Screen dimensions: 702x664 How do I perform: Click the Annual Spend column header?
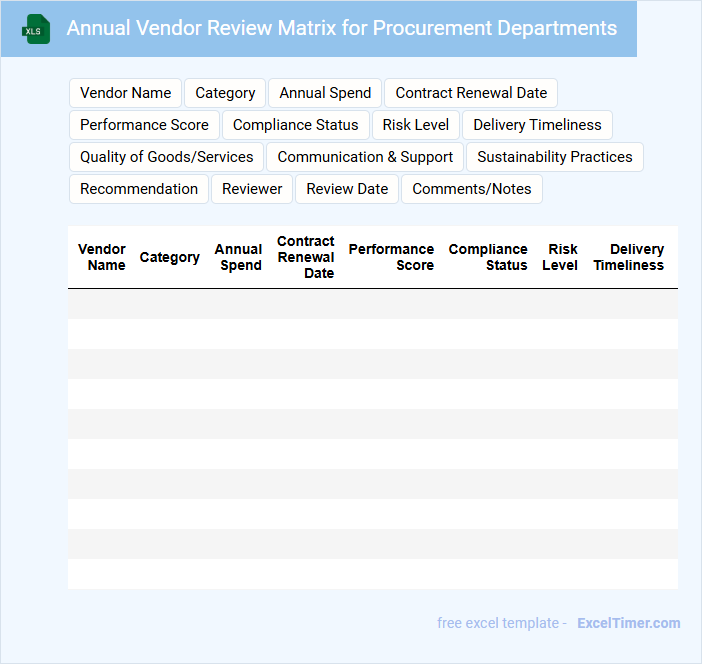(239, 257)
